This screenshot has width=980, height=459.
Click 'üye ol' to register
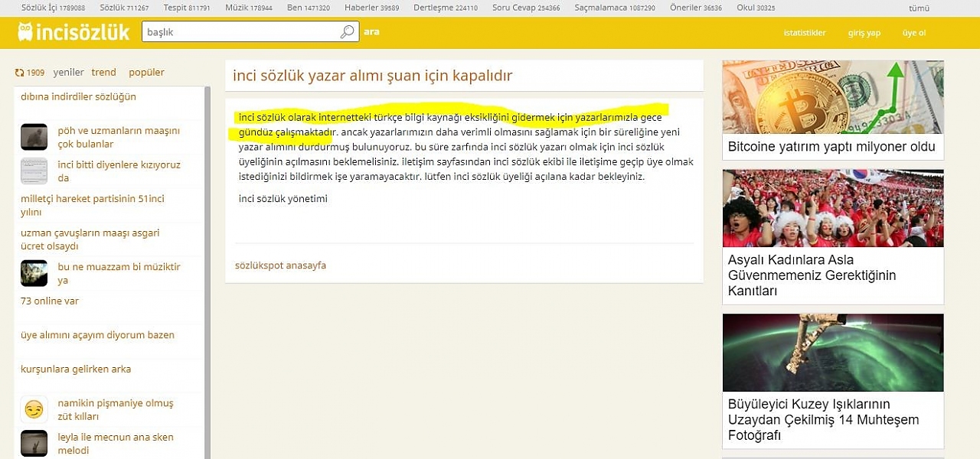point(914,33)
